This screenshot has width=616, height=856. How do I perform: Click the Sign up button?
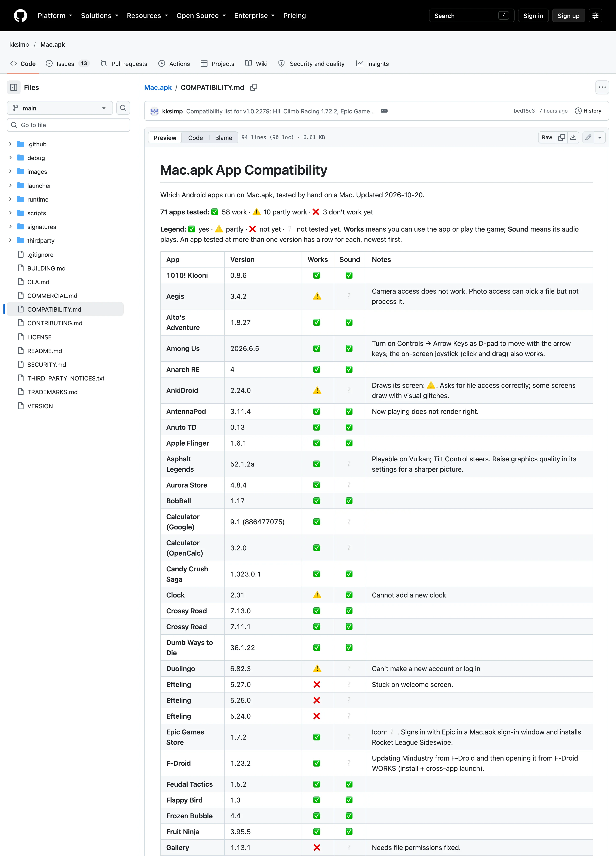569,15
